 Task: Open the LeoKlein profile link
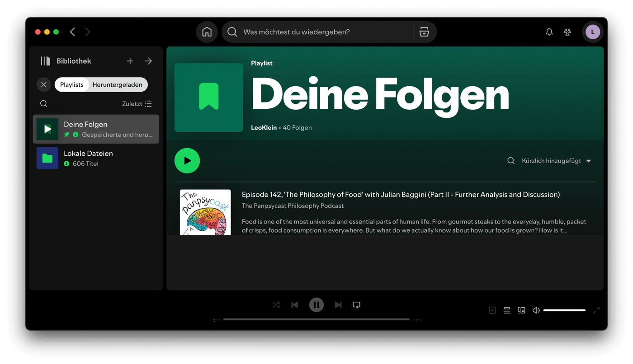tap(264, 128)
